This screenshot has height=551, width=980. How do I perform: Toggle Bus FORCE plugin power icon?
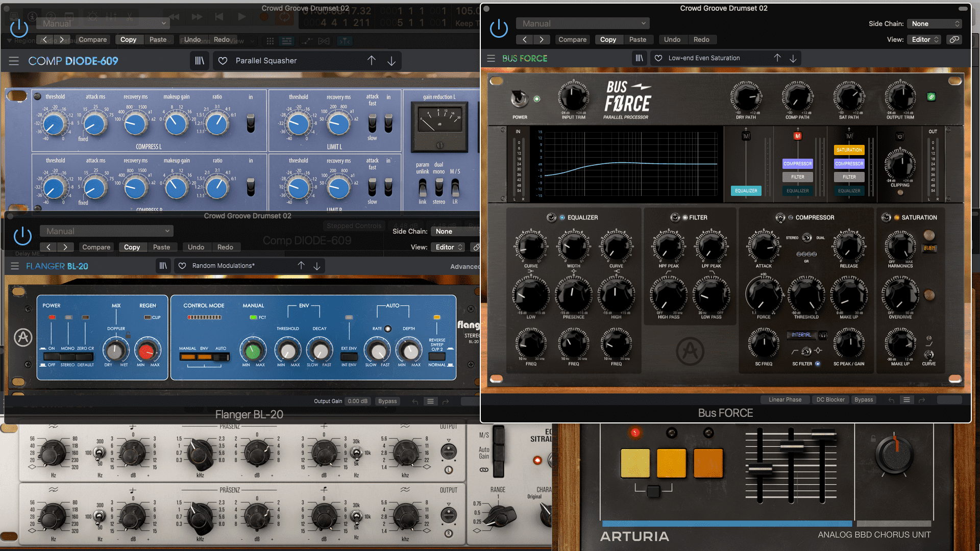499,28
